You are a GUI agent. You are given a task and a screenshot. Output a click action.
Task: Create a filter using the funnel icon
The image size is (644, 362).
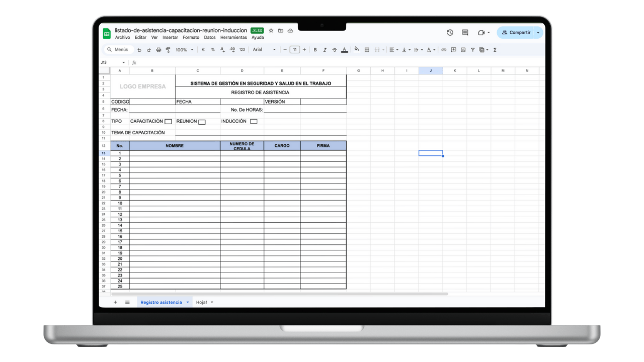click(472, 50)
